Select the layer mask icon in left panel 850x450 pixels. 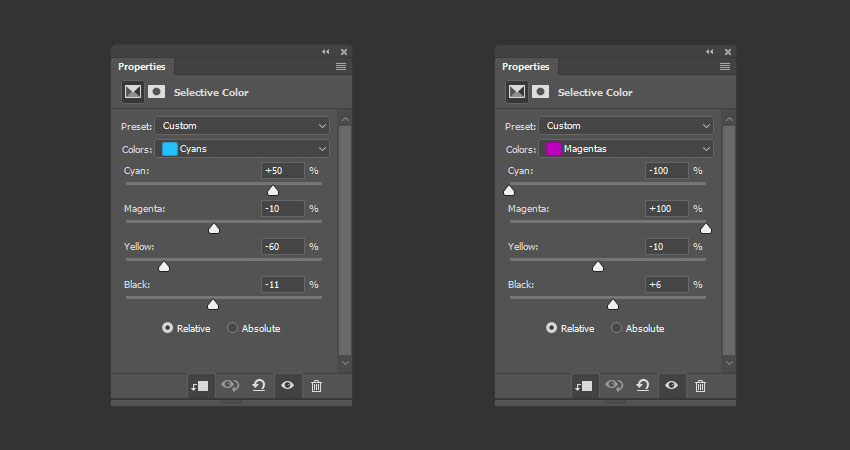pos(157,92)
